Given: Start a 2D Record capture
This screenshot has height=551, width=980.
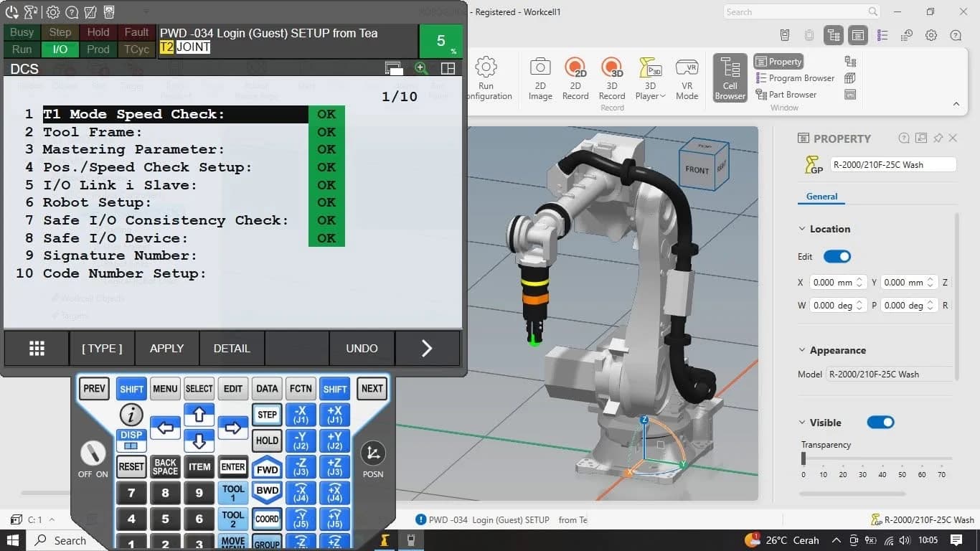Looking at the screenshot, I should (575, 79).
